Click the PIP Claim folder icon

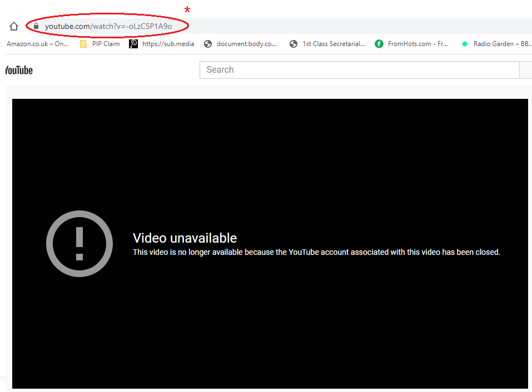coord(83,44)
